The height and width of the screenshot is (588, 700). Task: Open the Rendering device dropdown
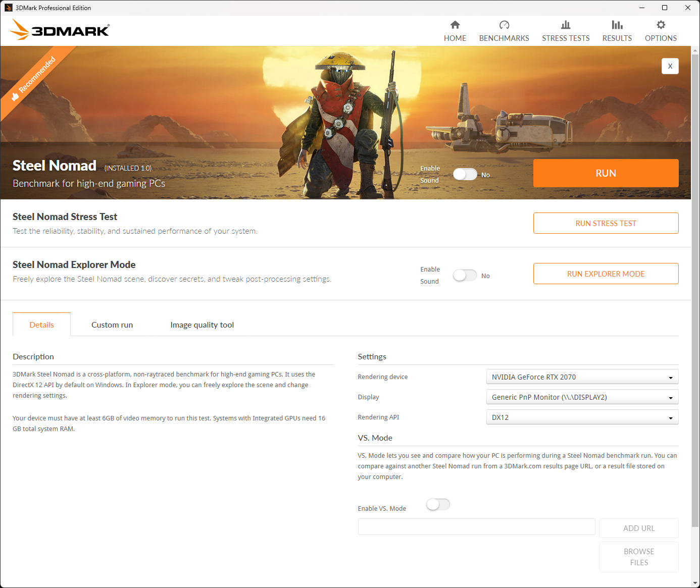[x=582, y=377]
